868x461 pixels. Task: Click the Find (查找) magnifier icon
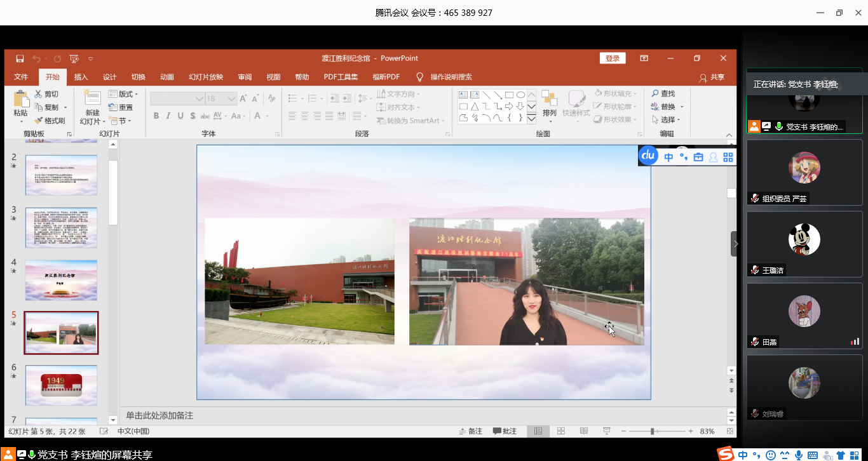[x=655, y=93]
